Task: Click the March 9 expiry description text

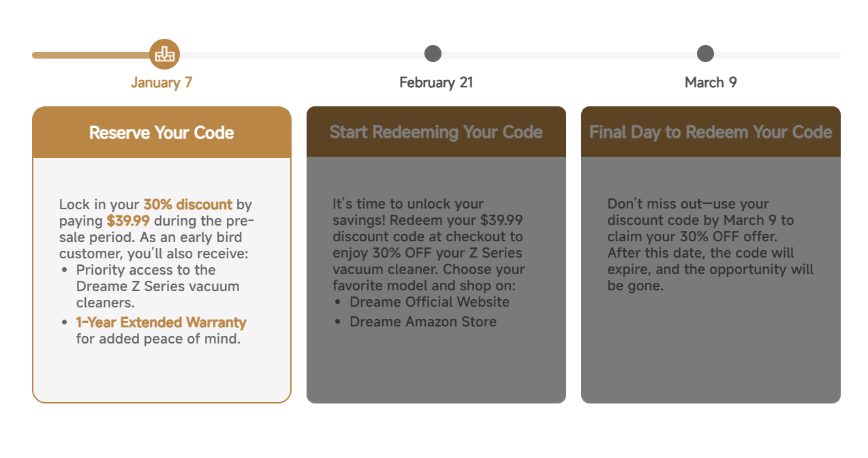Action: [710, 245]
